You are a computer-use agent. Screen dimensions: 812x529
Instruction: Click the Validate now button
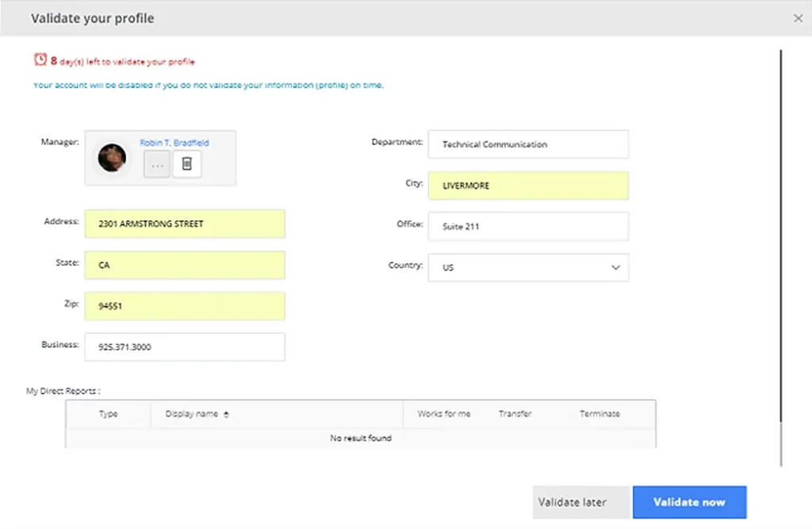tap(689, 502)
